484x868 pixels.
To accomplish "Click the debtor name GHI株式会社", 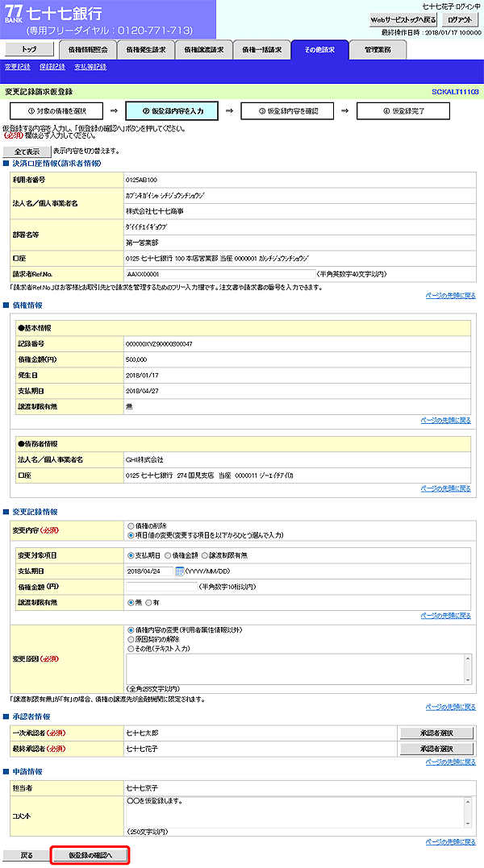I will (x=145, y=459).
